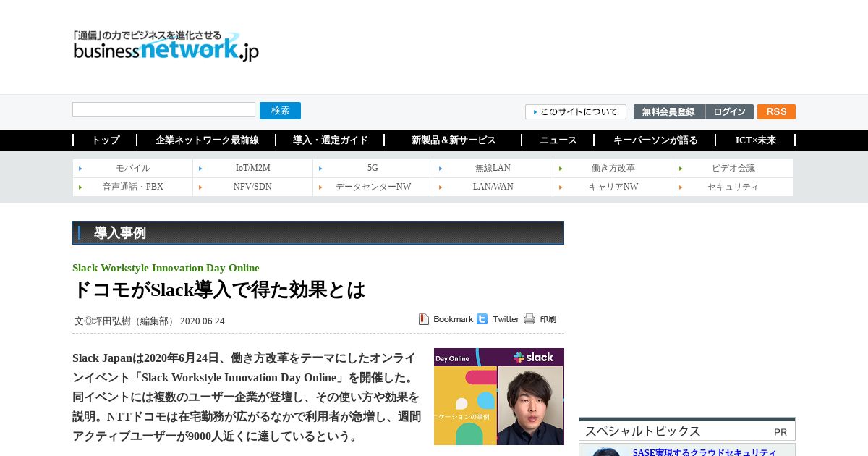868x456 pixels.
Task: Click Slack Workstyle Innovation Day Online subtitle
Action: 166,268
